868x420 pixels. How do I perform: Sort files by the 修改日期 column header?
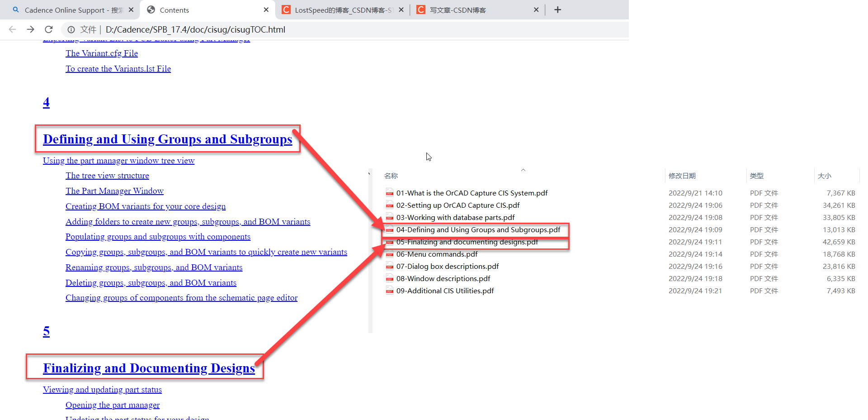[x=682, y=176]
